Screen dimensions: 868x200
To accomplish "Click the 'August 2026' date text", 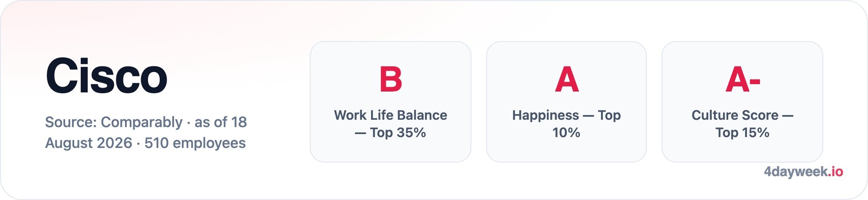I will (x=89, y=143).
